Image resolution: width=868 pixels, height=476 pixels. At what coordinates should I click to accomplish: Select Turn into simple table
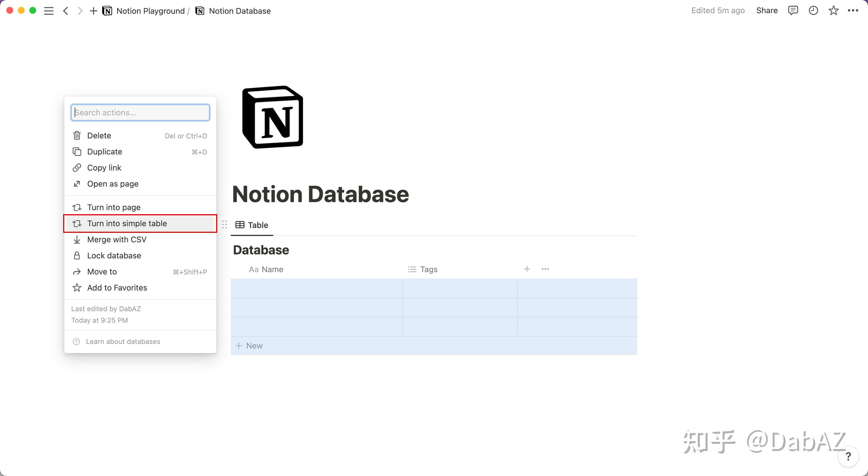click(x=126, y=223)
